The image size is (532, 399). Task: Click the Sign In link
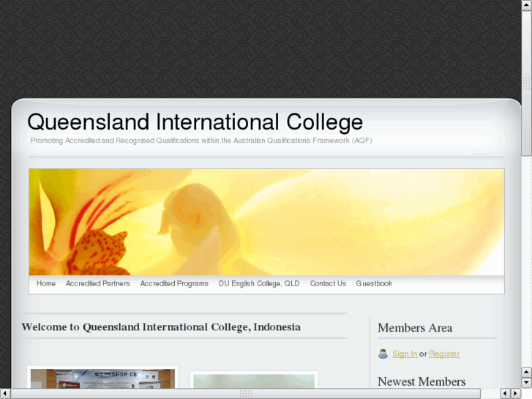click(405, 354)
